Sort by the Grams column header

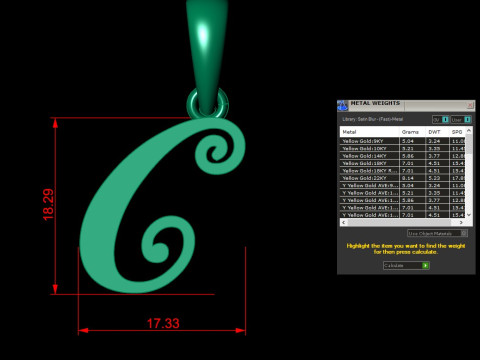coord(412,132)
